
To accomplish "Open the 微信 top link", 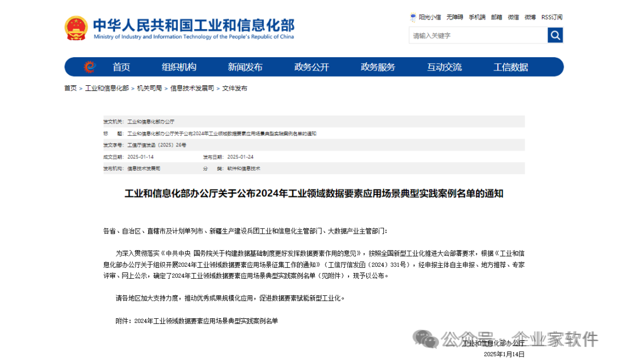I will [x=513, y=17].
